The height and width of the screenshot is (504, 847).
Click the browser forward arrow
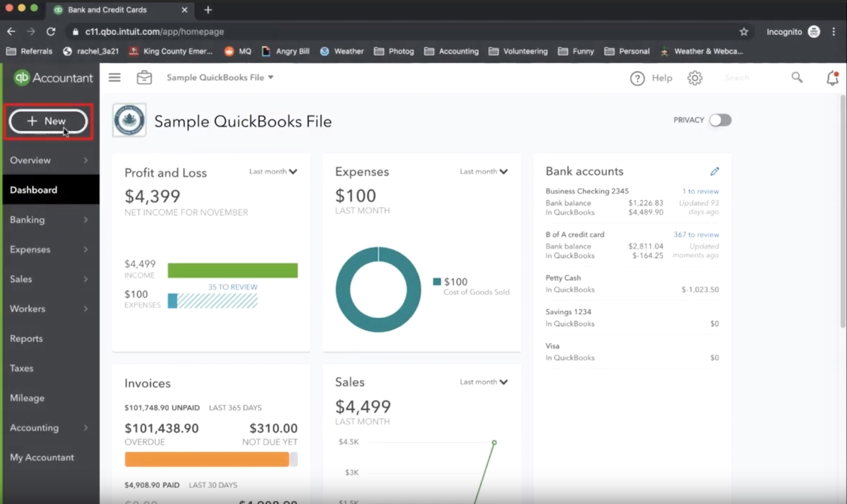pos(31,32)
